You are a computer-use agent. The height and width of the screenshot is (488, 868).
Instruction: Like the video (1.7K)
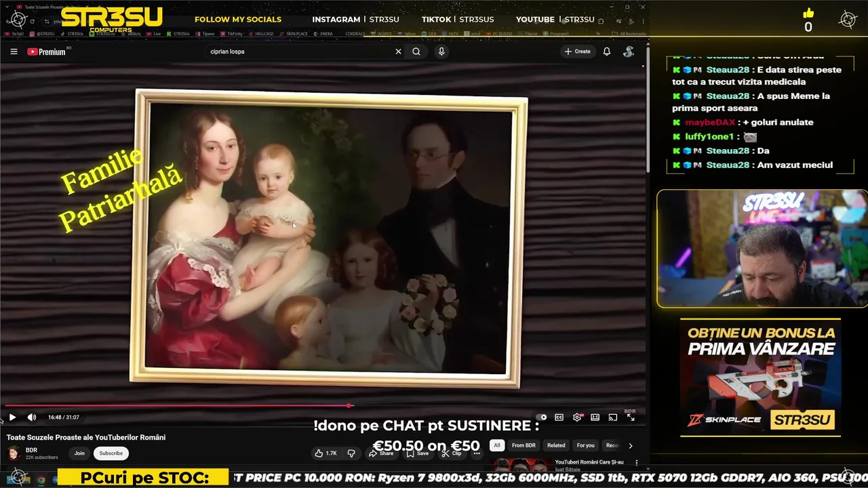tap(326, 453)
